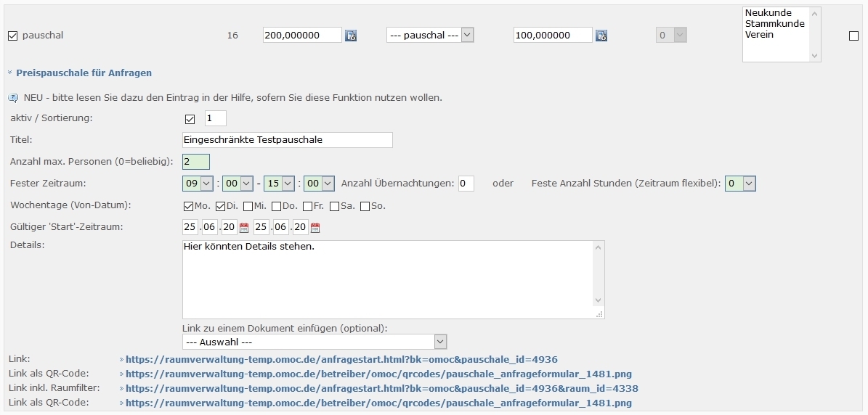Screen dimensions: 868x415
Task: Toggle the pauschal checkbox
Action: (12, 36)
